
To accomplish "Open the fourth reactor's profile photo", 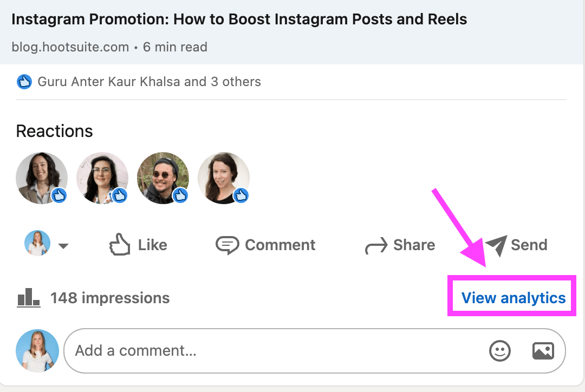I will click(x=224, y=178).
